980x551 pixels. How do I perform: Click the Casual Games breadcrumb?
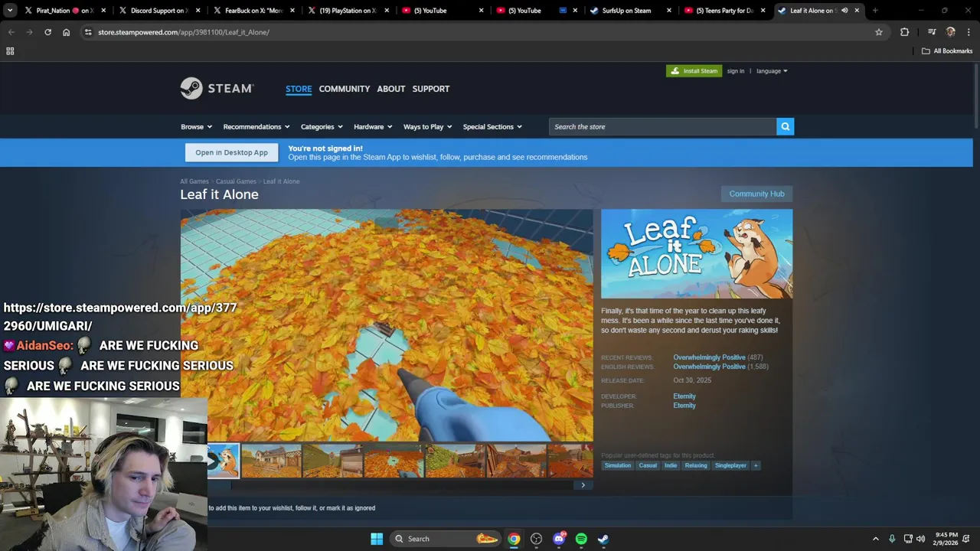tap(236, 181)
